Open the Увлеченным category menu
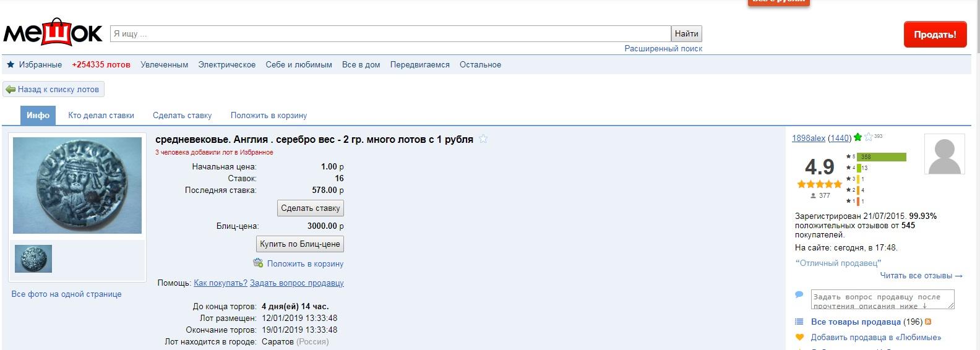980x350 pixels. coord(164,64)
